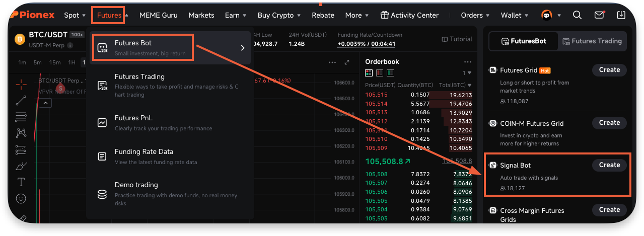The width and height of the screenshot is (644, 236).
Task: Switch to the FuturesBot tab
Action: coord(524,41)
